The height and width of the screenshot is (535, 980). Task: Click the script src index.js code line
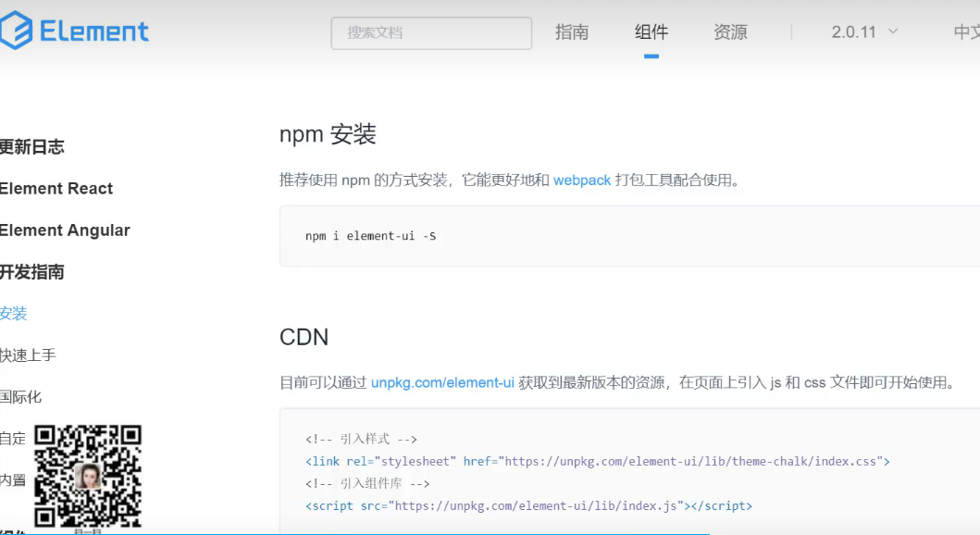[528, 505]
